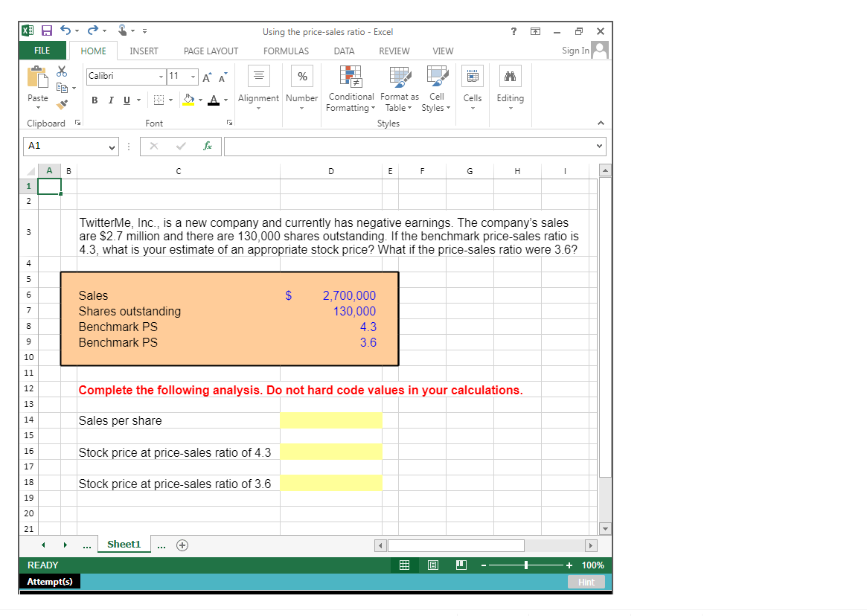Screen dimensions: 867x616
Task: Copy selection with the copy icon
Action: pyautogui.click(x=62, y=87)
